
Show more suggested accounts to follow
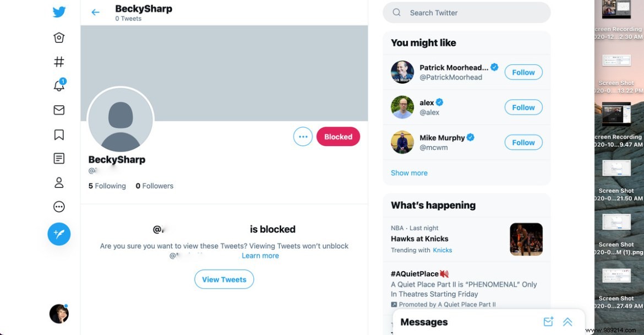point(409,172)
